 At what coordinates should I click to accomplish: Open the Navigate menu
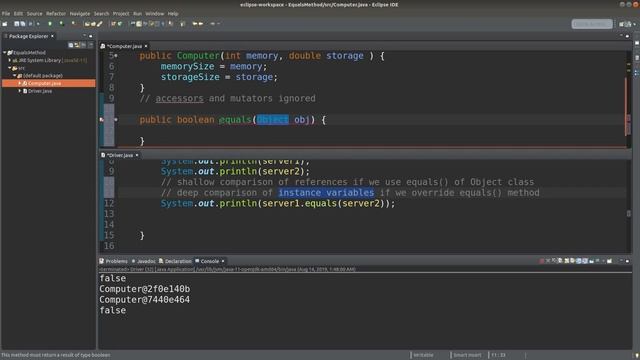click(80, 13)
